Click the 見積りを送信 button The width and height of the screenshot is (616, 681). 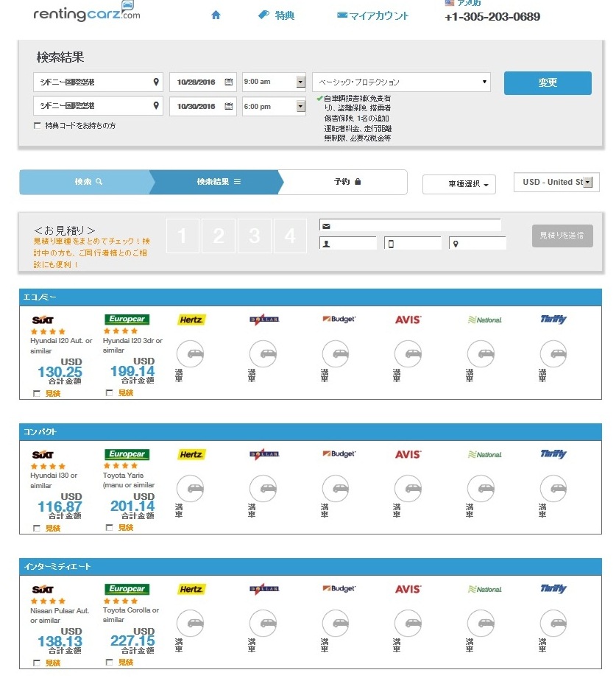pos(562,236)
